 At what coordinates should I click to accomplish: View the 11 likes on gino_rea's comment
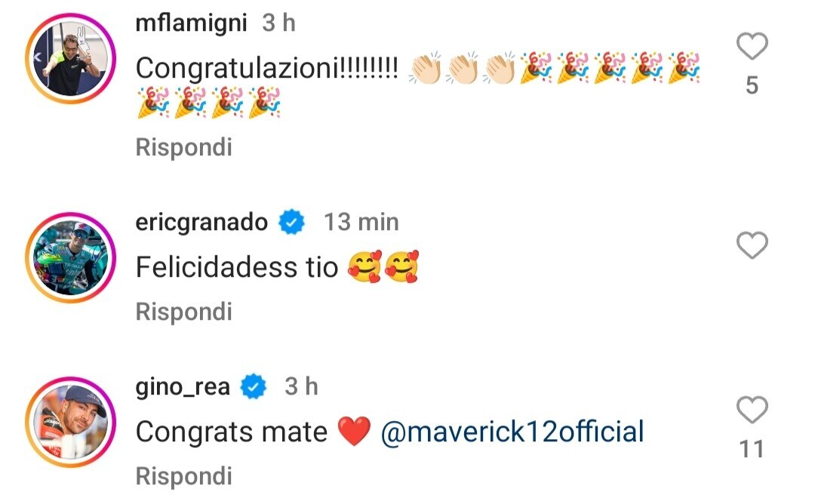751,450
